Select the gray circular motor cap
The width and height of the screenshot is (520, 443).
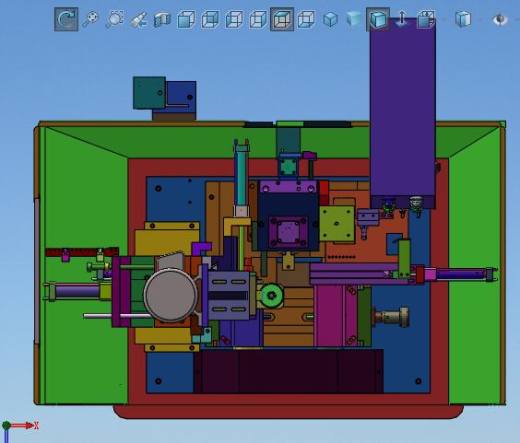tap(170, 295)
